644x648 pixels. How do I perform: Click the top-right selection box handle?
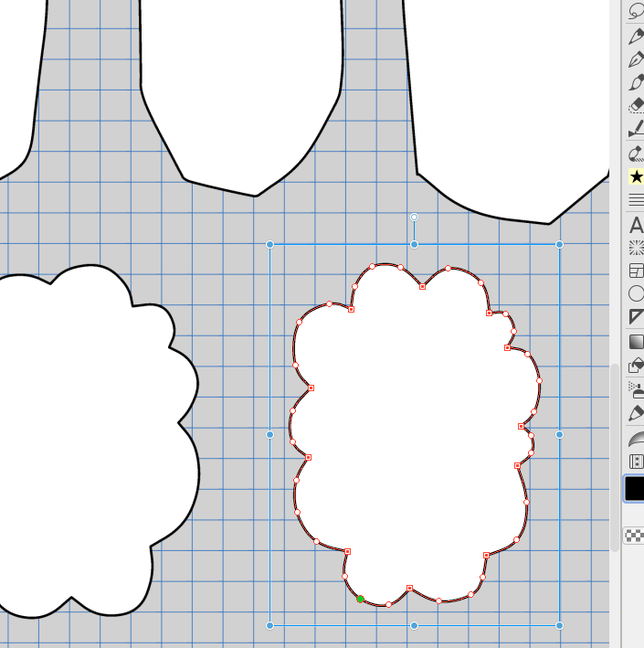(559, 245)
